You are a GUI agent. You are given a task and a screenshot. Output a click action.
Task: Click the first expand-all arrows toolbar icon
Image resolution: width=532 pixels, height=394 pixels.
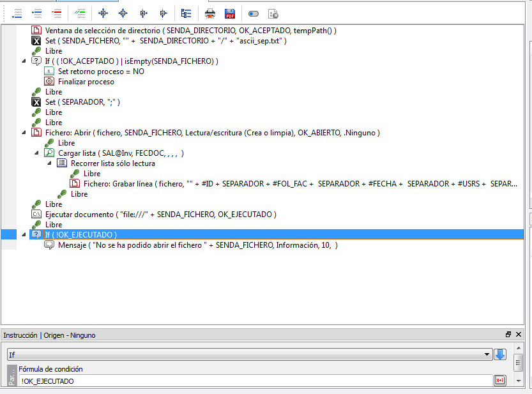(x=103, y=13)
